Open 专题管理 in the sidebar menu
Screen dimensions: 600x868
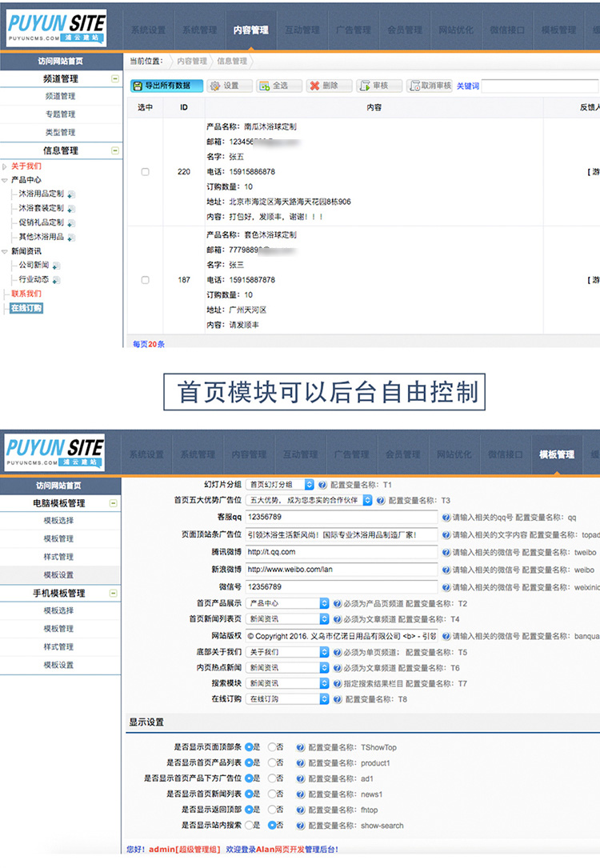(x=60, y=114)
